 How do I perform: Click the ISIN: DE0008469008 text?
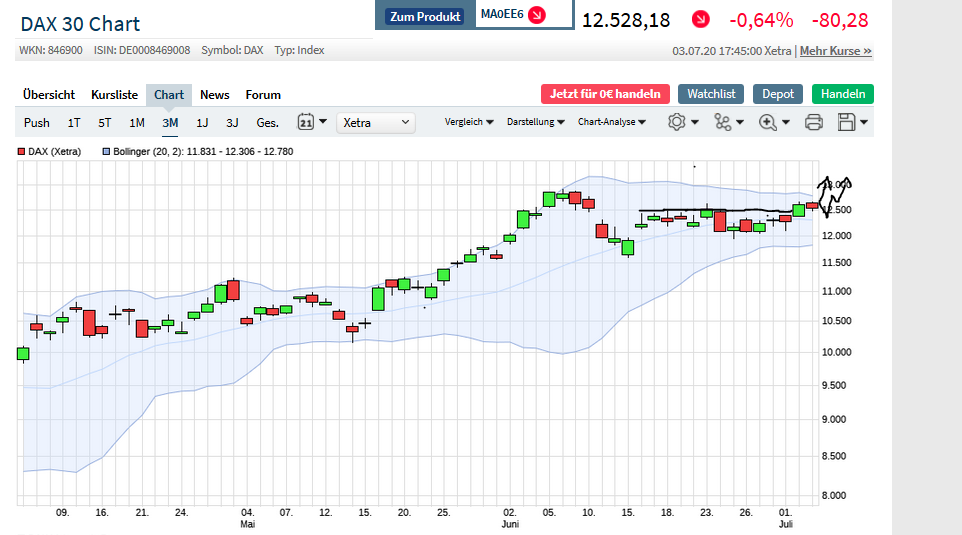[x=142, y=50]
